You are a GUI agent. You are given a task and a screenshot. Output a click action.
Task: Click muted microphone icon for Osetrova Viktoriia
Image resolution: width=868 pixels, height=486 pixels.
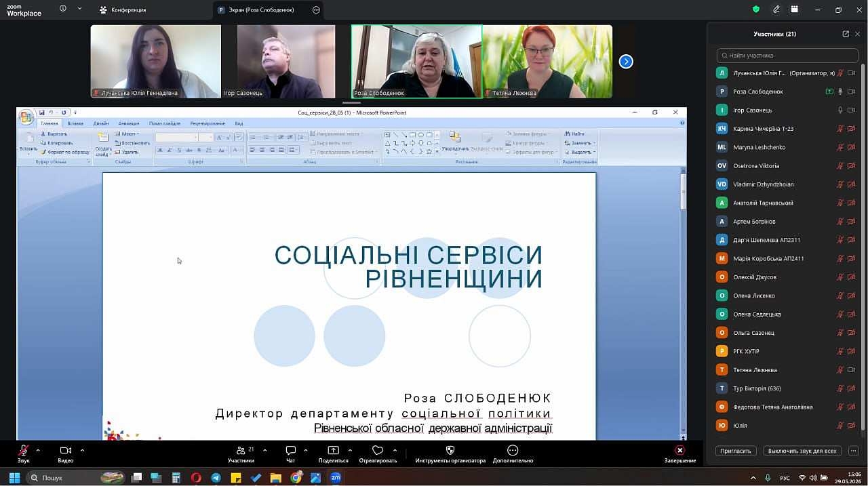840,165
